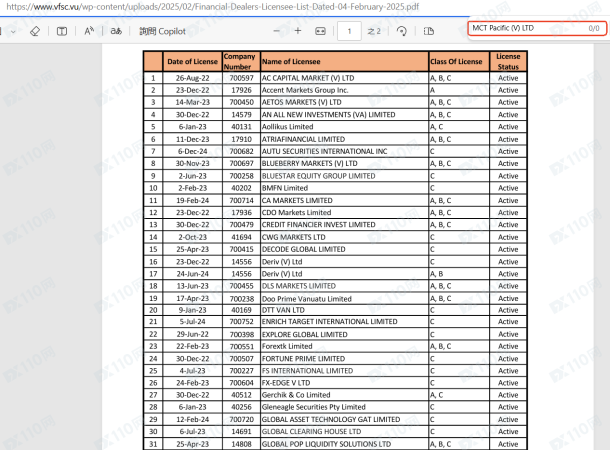Select ENRICH TARGET INTERNATIONAL LIMITED cell
The image size is (610, 450).
coord(344,322)
